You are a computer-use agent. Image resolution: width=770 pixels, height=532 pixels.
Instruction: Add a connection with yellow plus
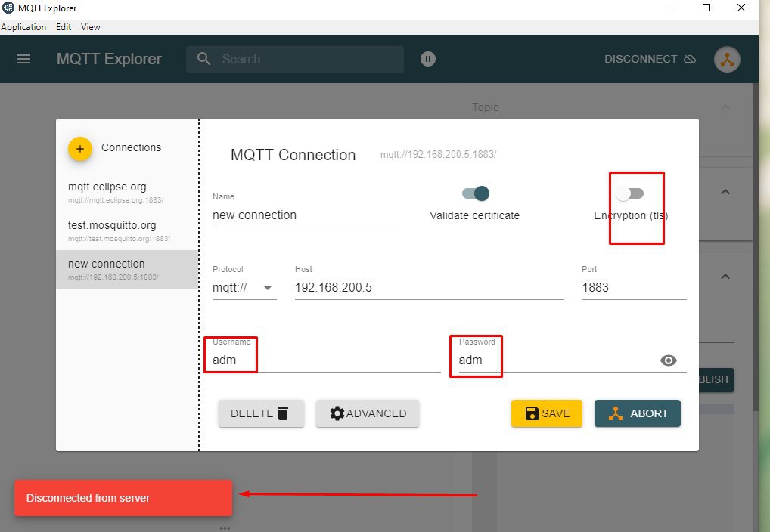(80, 149)
